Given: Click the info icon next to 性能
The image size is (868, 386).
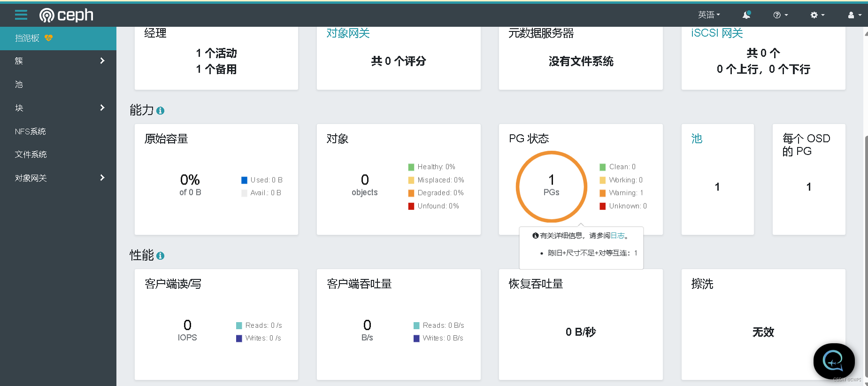Looking at the screenshot, I should [x=160, y=256].
